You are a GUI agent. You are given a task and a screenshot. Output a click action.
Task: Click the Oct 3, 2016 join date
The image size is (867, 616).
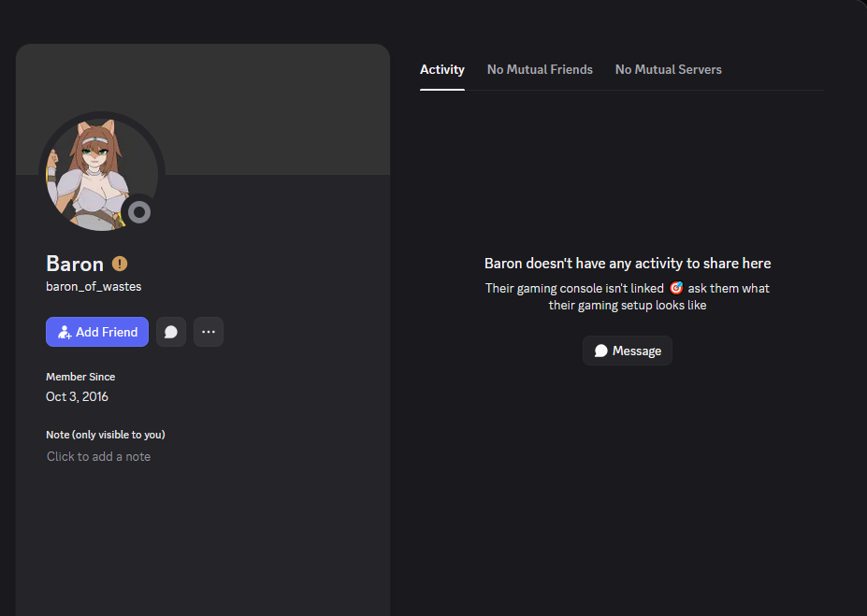tap(77, 396)
